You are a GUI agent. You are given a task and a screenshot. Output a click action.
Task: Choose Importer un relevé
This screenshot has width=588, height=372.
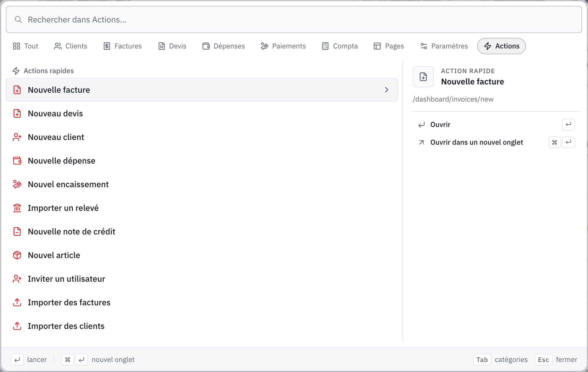point(202,208)
